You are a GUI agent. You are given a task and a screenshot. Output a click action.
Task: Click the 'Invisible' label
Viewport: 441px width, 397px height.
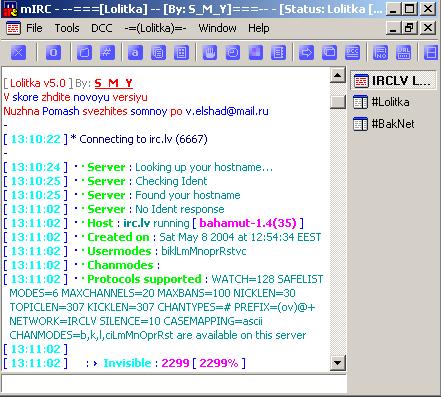[x=127, y=363]
